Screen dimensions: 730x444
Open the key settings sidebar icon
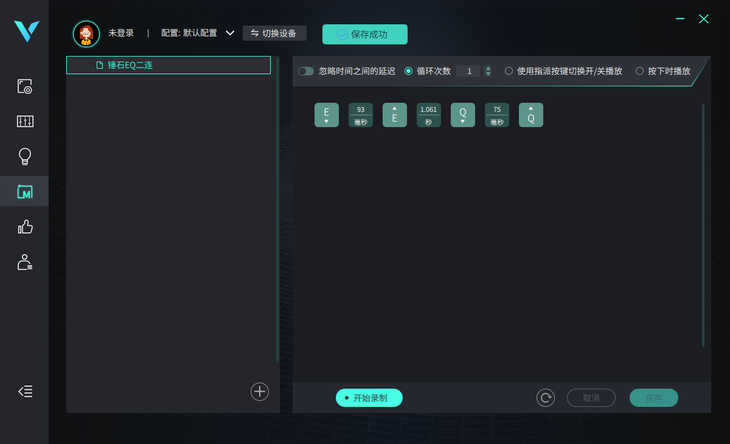pyautogui.click(x=25, y=87)
